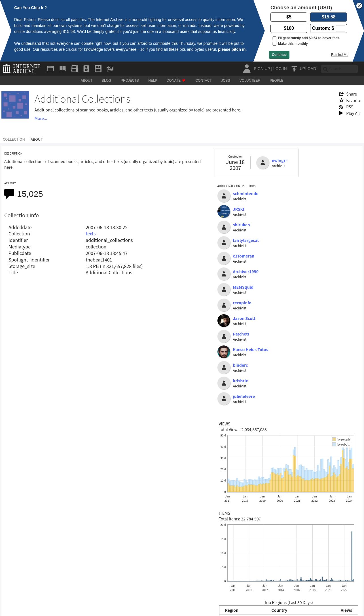Image resolution: width=364 pixels, height=616 pixels.
Task: Click JRSKI's avatar picture
Action: 224,212
